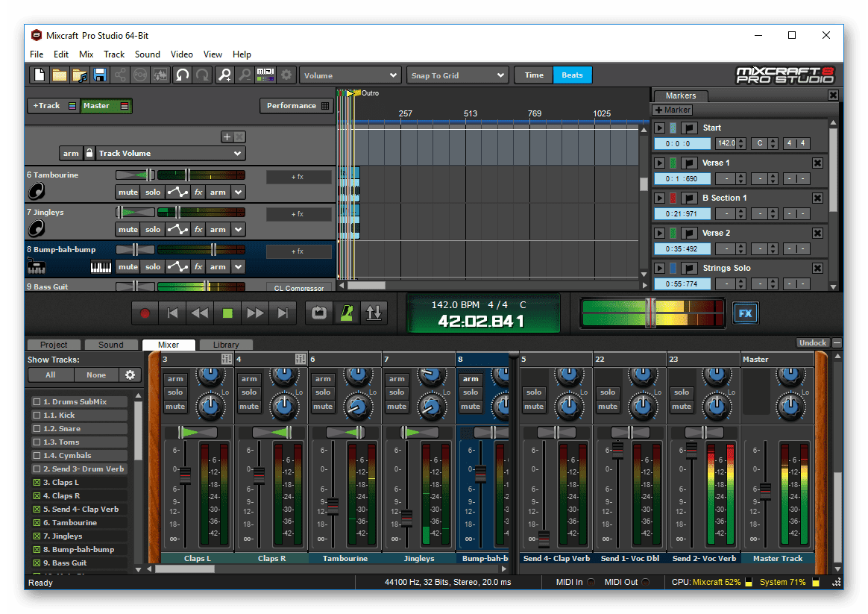Open the Performance panel button
This screenshot has width=868, height=614.
pyautogui.click(x=297, y=106)
